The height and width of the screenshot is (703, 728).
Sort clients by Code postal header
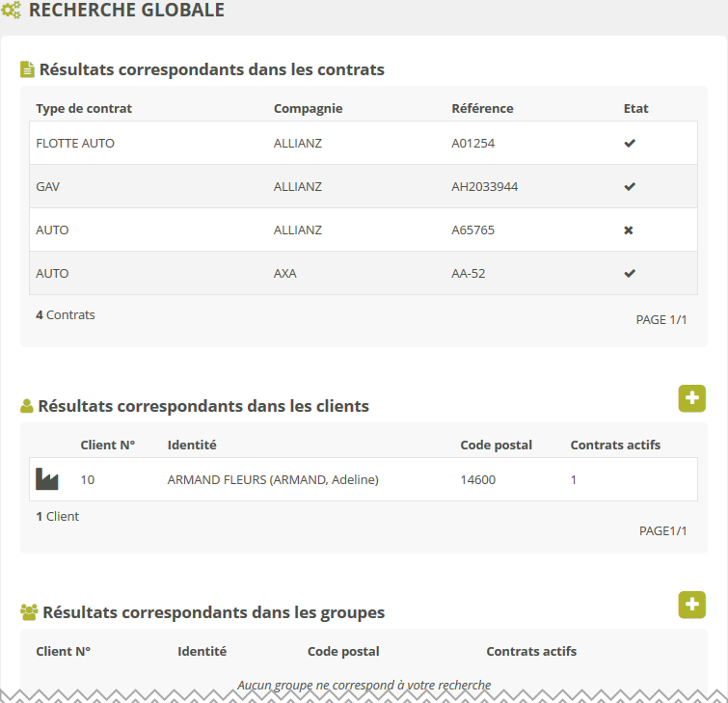coord(496,445)
